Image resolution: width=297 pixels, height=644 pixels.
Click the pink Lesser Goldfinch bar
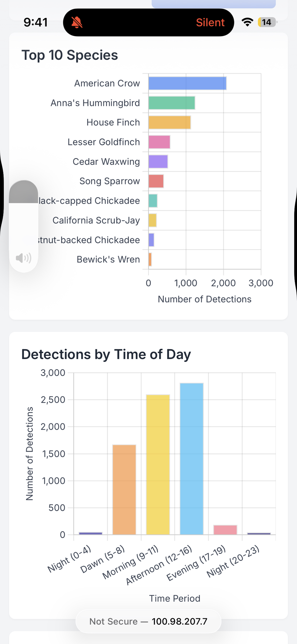[x=159, y=142]
